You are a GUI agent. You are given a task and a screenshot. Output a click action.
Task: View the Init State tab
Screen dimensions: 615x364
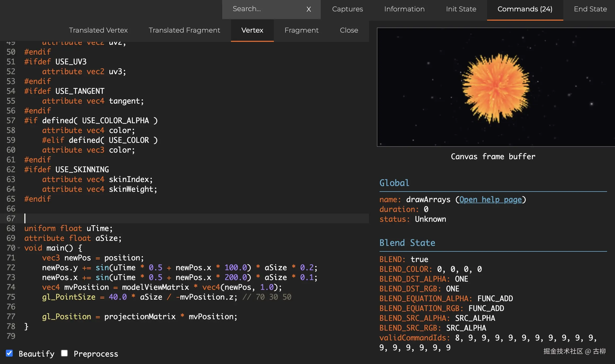461,9
